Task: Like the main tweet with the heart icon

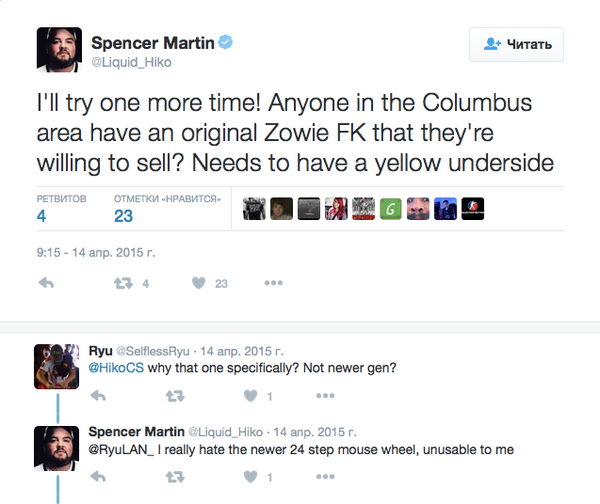Action: [x=198, y=284]
